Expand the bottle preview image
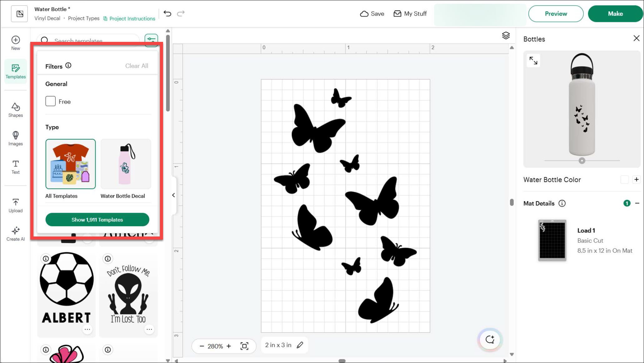Screen dimensions: 644x363 533,60
